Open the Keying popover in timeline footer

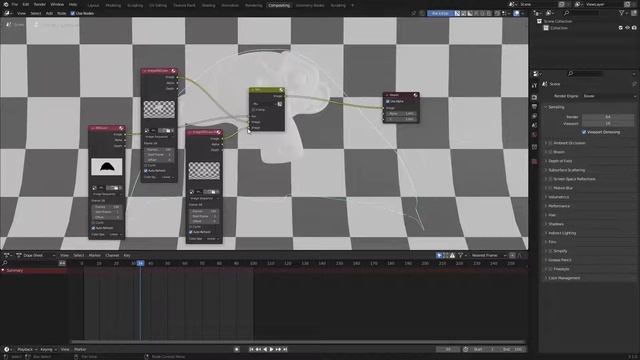tap(48, 349)
